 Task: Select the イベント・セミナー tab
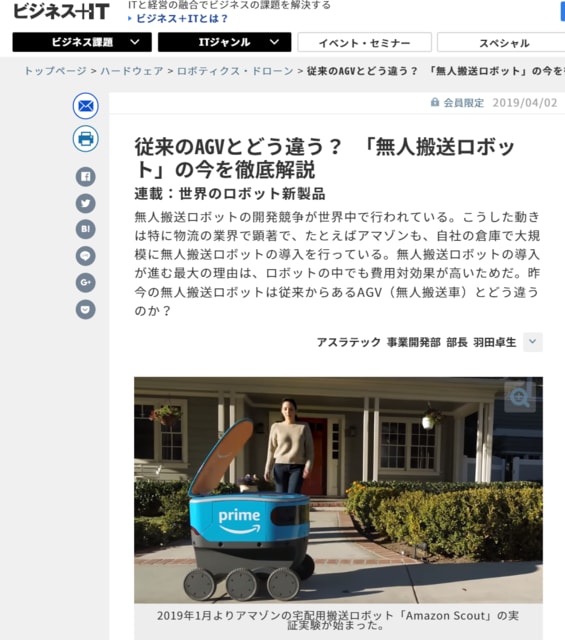pyautogui.click(x=364, y=42)
